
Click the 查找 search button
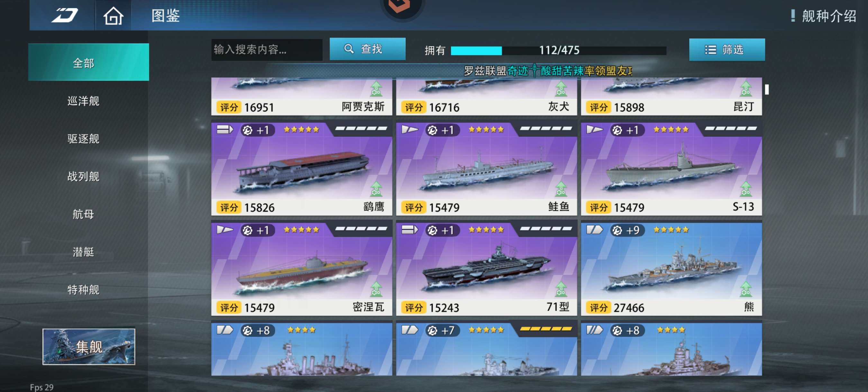367,49
